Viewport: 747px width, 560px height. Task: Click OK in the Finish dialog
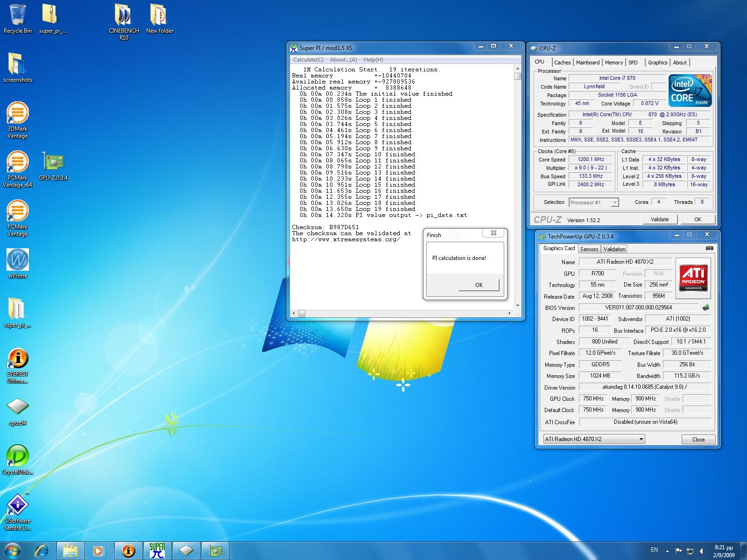pos(479,285)
